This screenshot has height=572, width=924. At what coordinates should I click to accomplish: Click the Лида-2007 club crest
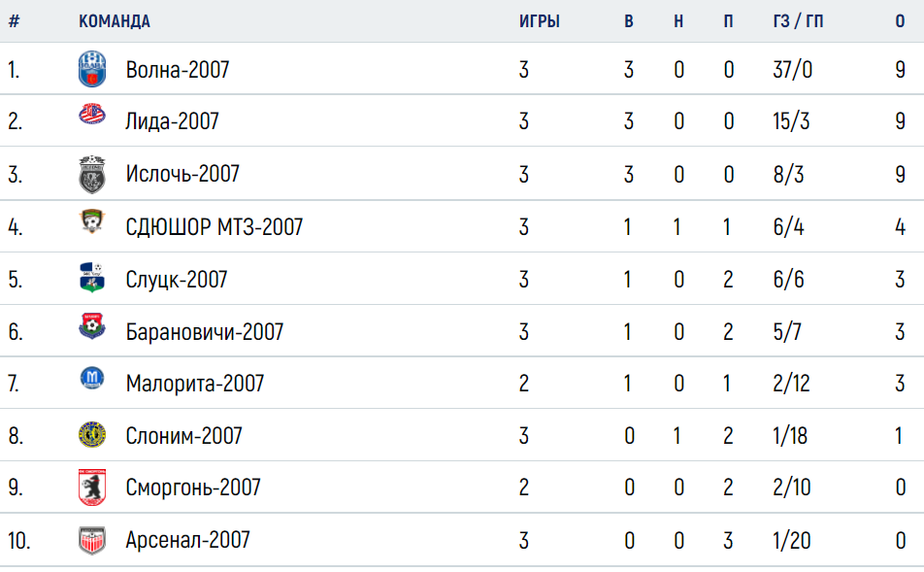[92, 114]
